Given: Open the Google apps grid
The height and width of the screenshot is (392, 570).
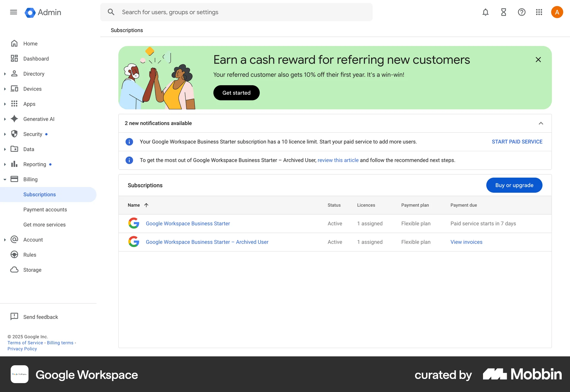Looking at the screenshot, I should [539, 12].
